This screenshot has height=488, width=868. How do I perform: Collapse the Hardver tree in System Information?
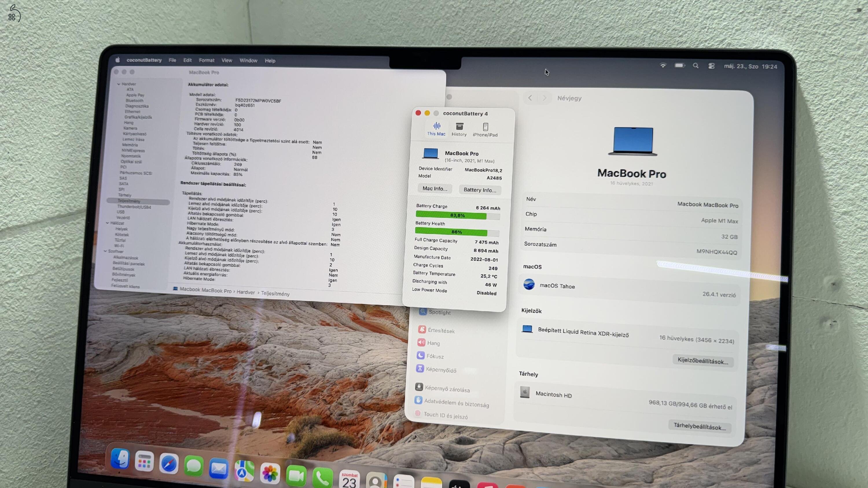click(x=119, y=84)
